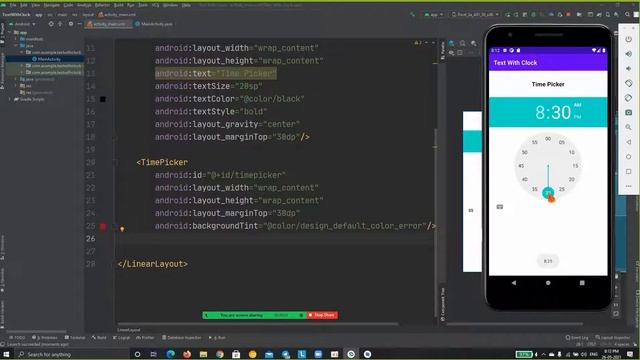Open the Terminal tool window
Screen dimensions: 640x360
tap(75, 338)
